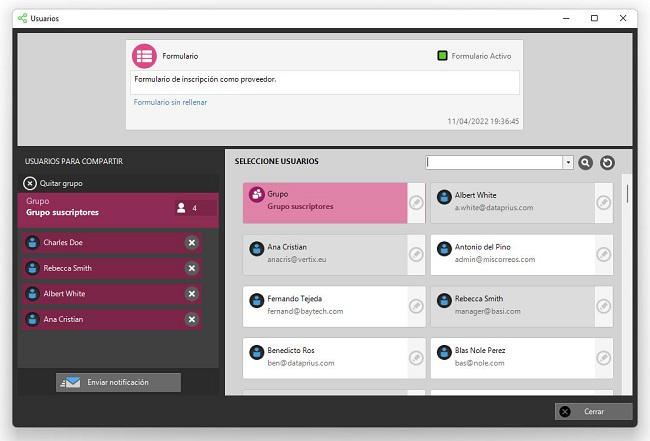Screen dimensions: 650x441
Task: Select Blas Nole Perez user card
Action: 512,357
